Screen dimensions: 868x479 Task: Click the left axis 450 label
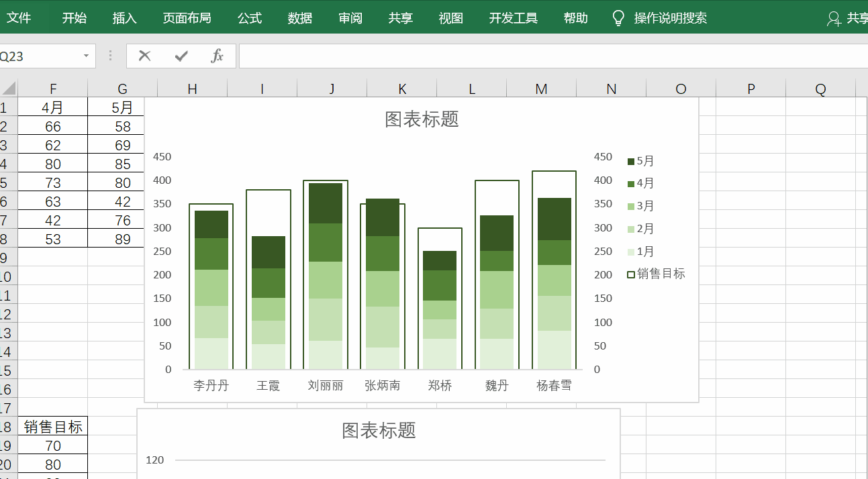click(x=162, y=157)
